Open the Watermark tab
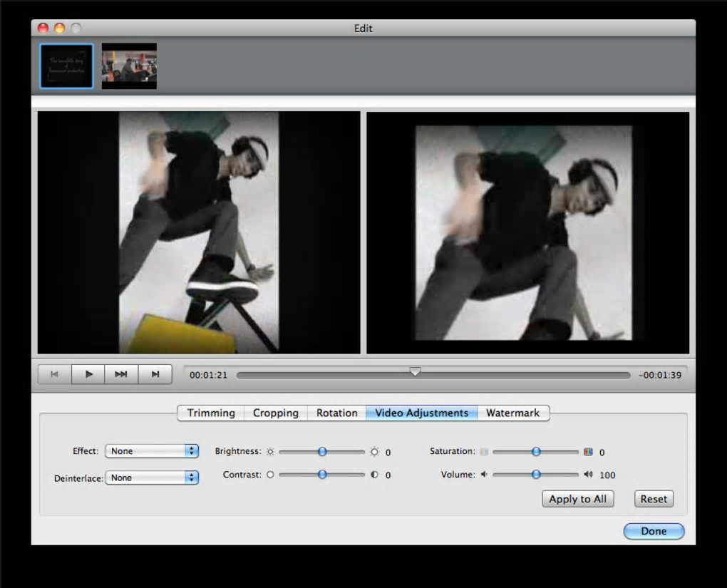This screenshot has height=588, width=727. coord(512,413)
